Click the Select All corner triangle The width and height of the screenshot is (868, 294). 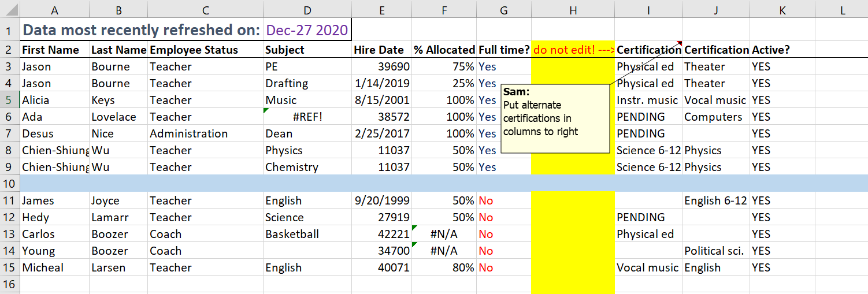coord(10,9)
